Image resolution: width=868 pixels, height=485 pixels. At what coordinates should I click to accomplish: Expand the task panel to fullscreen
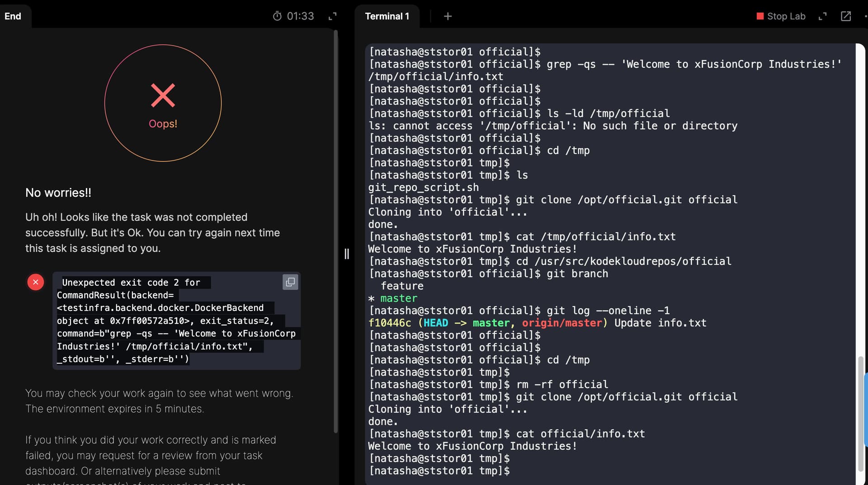(x=332, y=16)
